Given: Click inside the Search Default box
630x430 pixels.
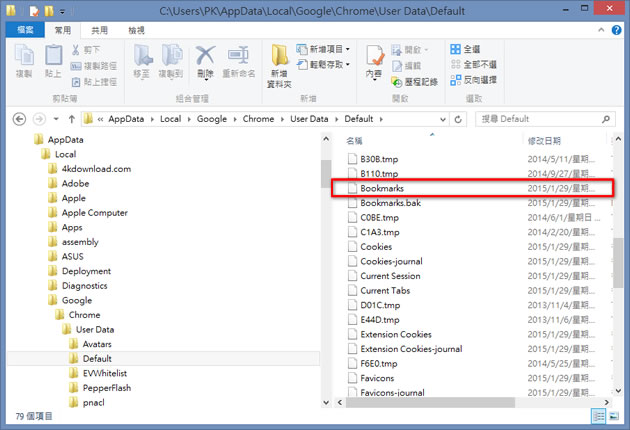Looking at the screenshot, I should 540,119.
